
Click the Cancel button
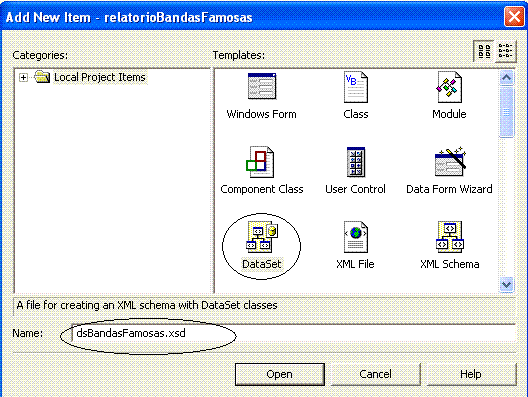[x=375, y=374]
